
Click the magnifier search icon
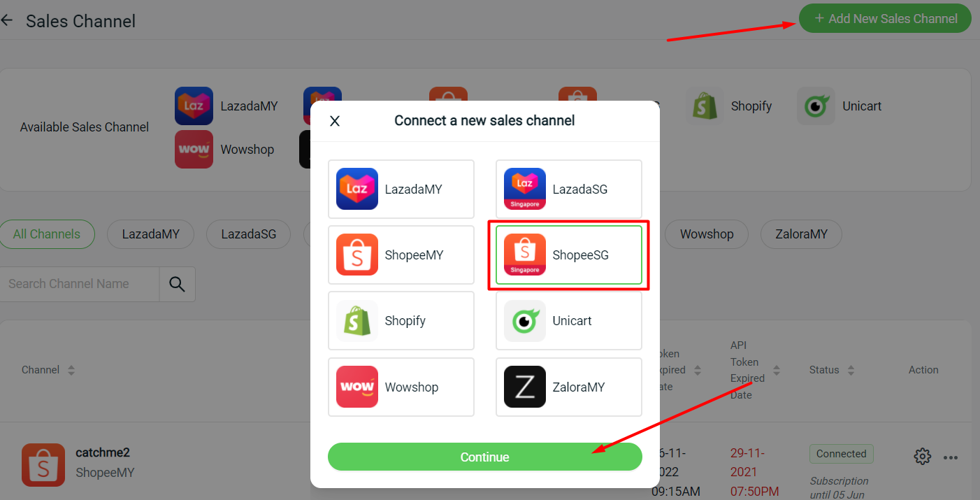pos(178,284)
